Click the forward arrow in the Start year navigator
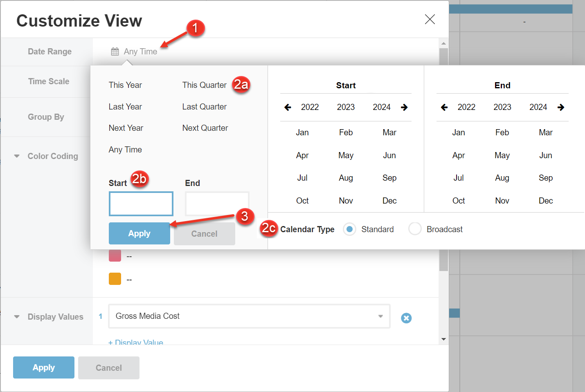This screenshot has width=585, height=392. coord(404,107)
